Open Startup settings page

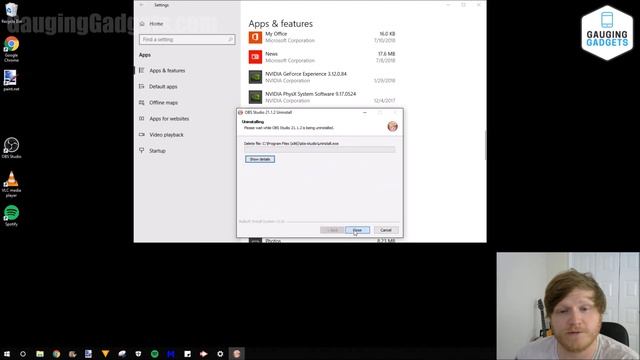(157, 151)
